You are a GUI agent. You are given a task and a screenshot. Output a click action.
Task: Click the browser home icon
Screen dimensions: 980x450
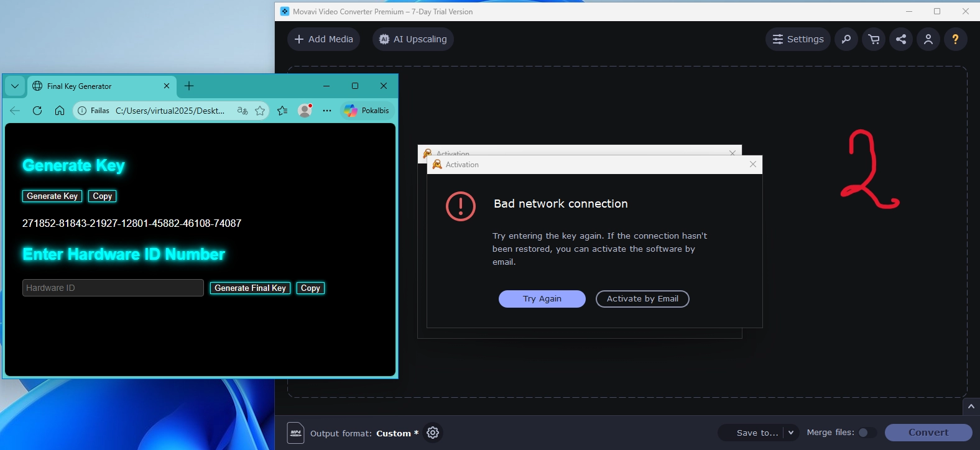pyautogui.click(x=60, y=111)
